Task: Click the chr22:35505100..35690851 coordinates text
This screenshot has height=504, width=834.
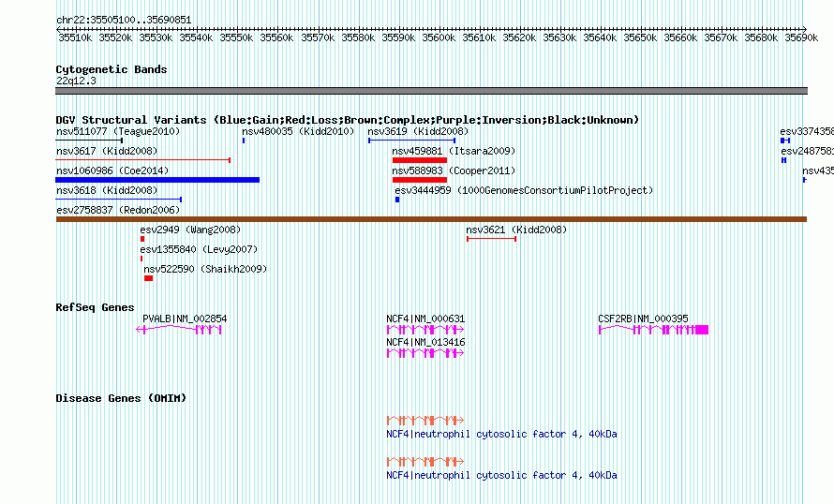Action: click(124, 20)
